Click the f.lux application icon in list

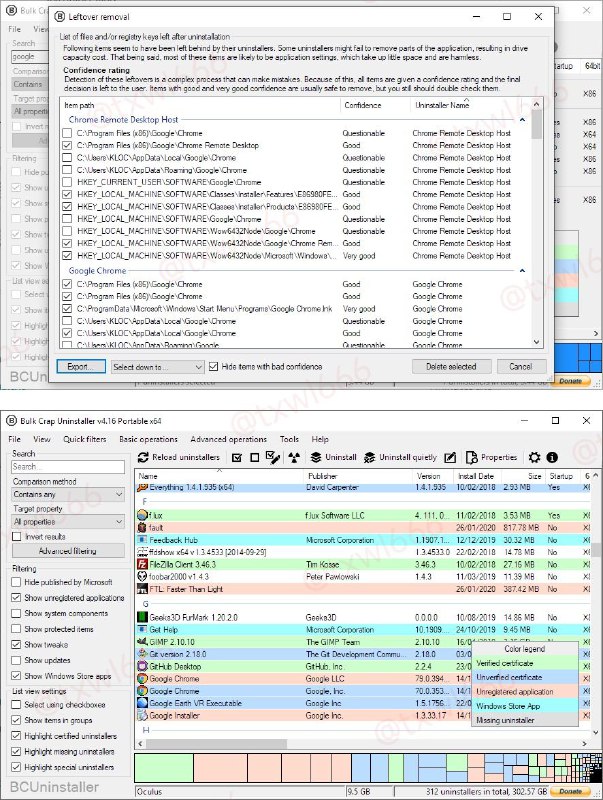click(142, 515)
